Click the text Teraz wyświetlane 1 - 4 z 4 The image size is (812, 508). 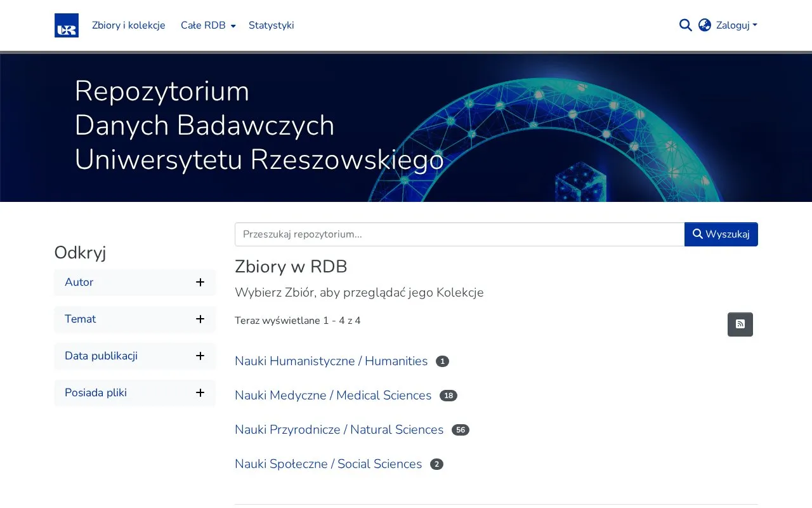(x=298, y=321)
